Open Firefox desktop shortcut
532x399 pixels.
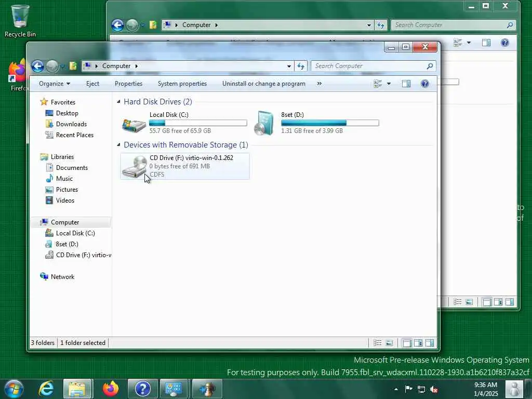tap(17, 76)
